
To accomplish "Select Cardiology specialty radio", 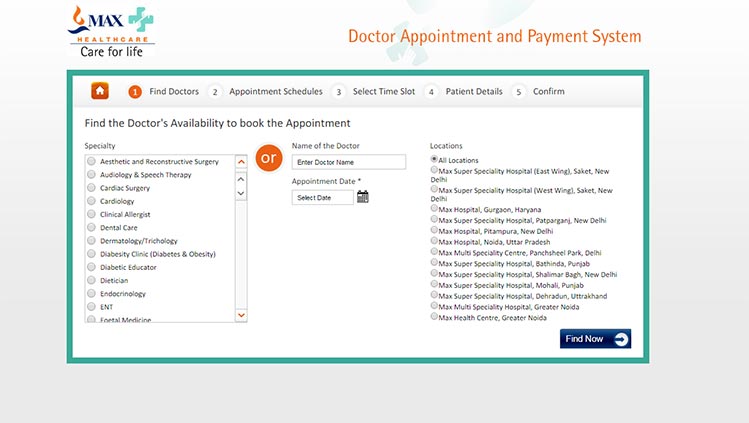I will pos(91,201).
